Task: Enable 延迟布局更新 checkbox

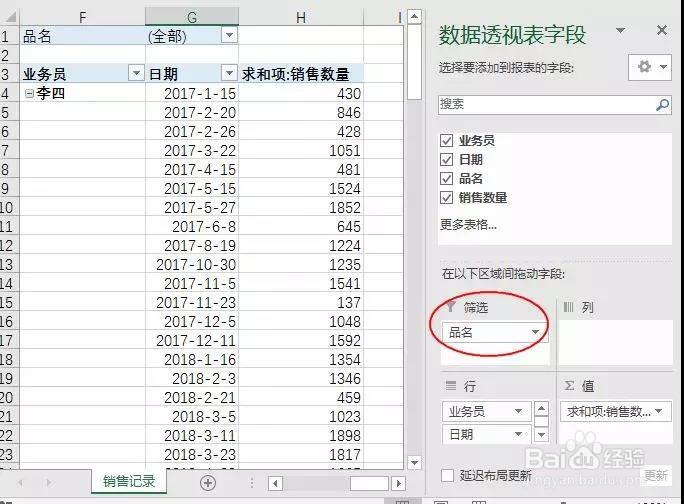Action: pyautogui.click(x=447, y=475)
